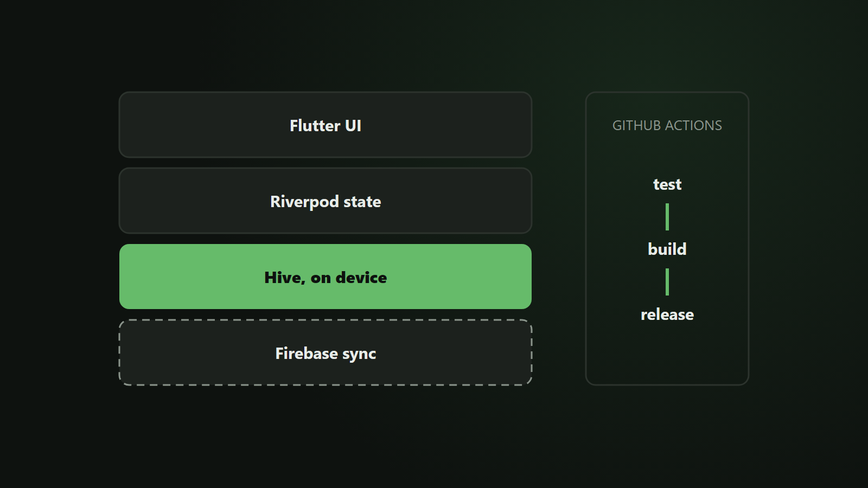Click the green Hive, on device block
Image resolution: width=868 pixels, height=488 pixels.
(325, 277)
